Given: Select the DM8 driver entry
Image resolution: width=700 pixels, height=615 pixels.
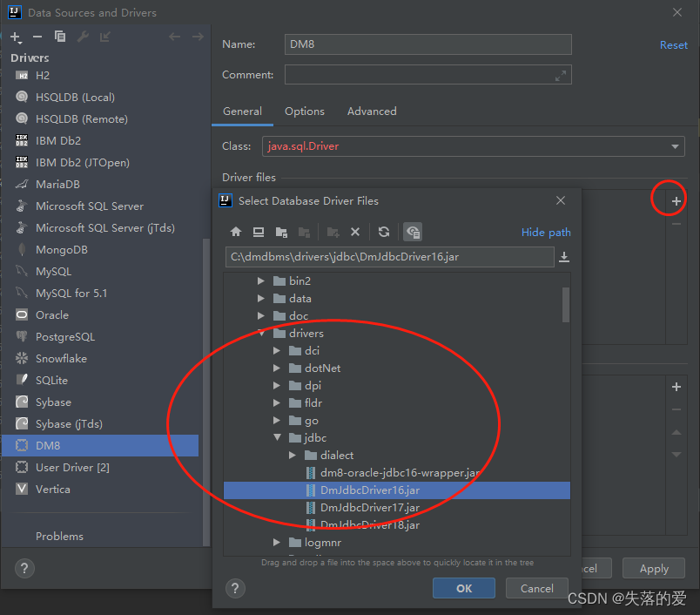Looking at the screenshot, I should (100, 446).
